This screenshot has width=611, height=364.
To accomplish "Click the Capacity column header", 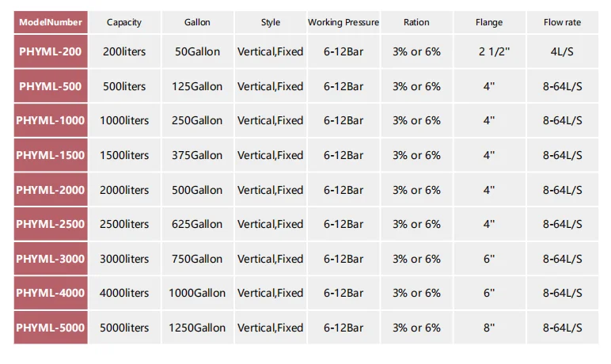I will [x=124, y=22].
